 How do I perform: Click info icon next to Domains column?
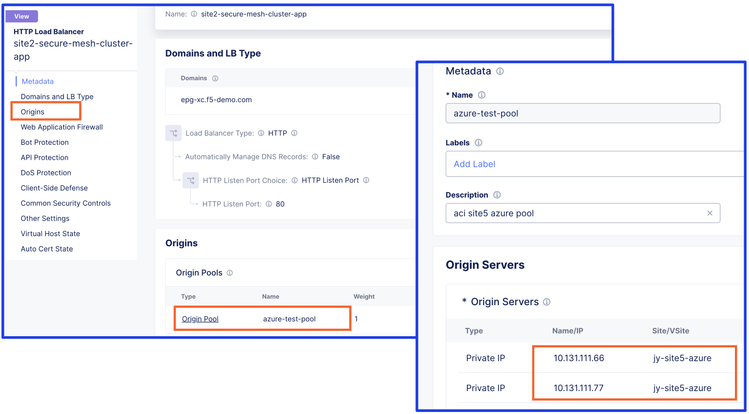pos(215,78)
